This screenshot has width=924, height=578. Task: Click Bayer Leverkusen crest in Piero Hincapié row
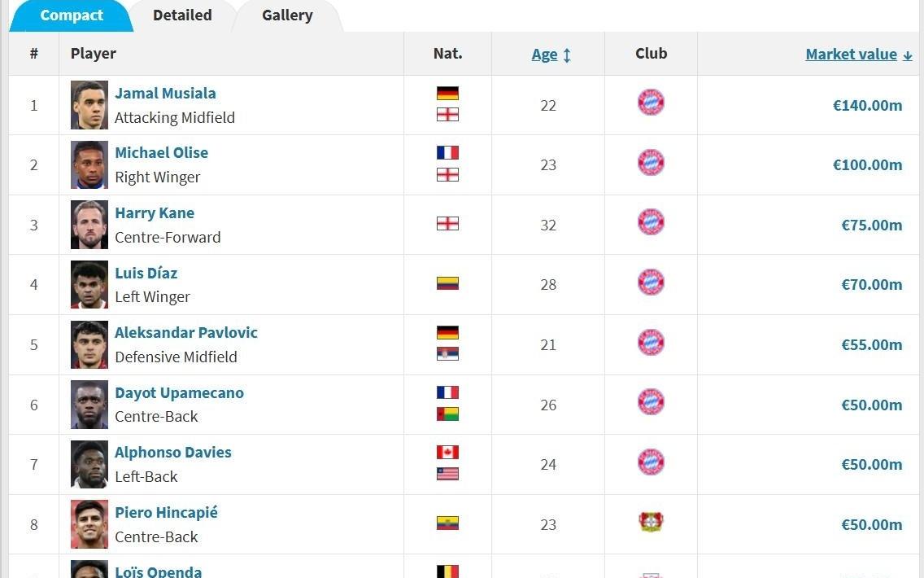click(651, 522)
